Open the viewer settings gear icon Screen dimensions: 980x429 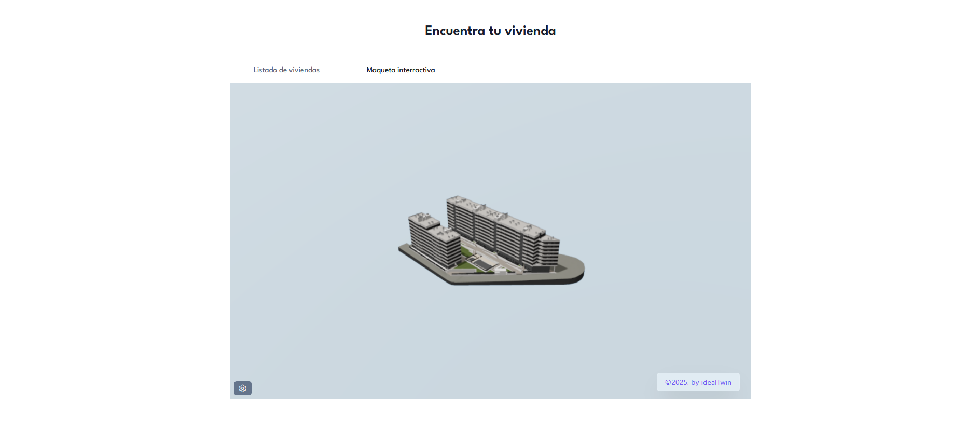coord(242,388)
